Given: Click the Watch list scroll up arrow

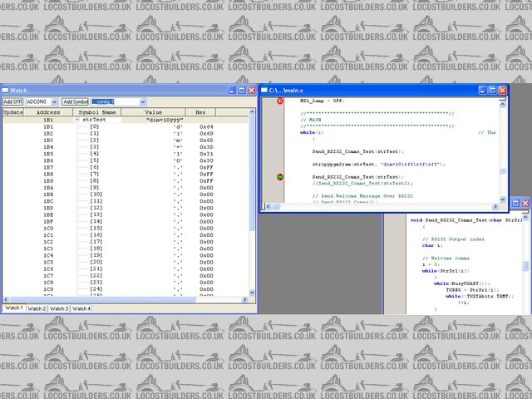Looking at the screenshot, I should 252,112.
